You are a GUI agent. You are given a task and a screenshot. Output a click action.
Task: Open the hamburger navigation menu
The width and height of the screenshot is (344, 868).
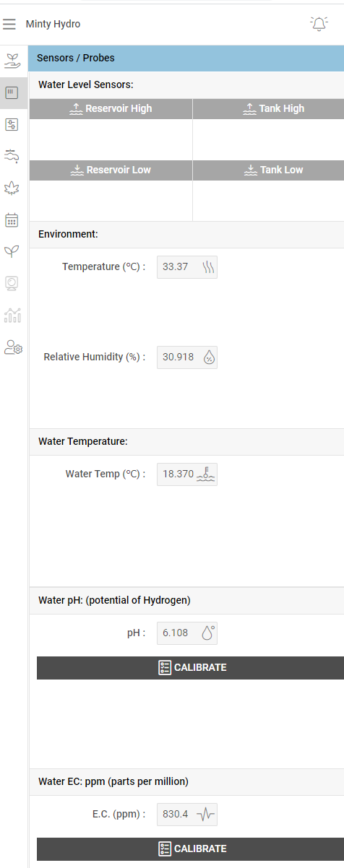pyautogui.click(x=9, y=25)
